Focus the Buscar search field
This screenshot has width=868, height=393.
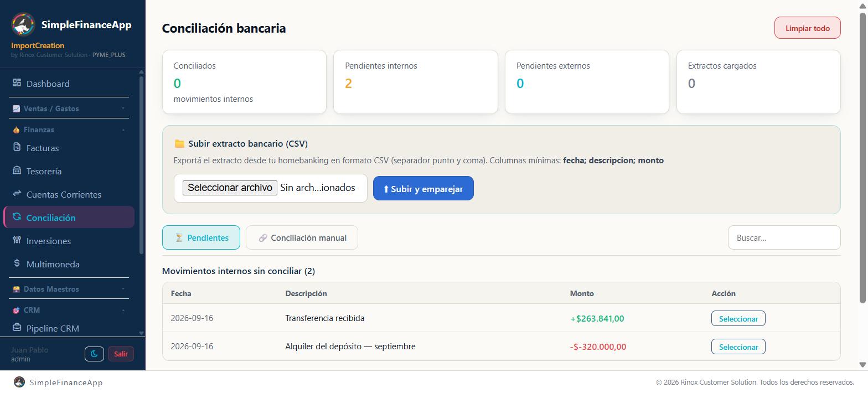(x=784, y=237)
